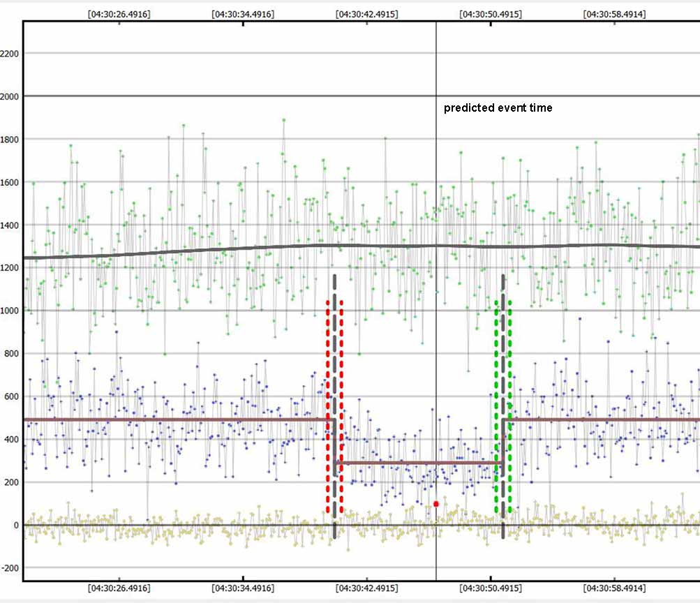Click the thick gray trend line through green data
Image resolution: width=700 pixels, height=603 pixels.
209,249
